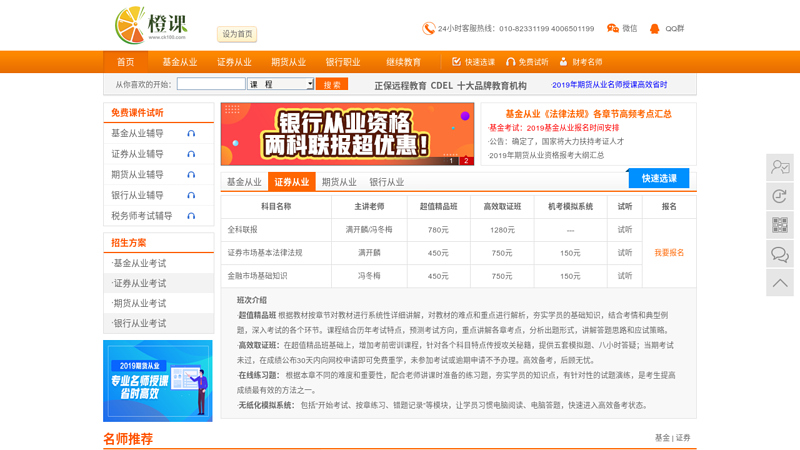Open the 税务师考试辅导 free trial link
This screenshot has width=800, height=450.
point(142,216)
